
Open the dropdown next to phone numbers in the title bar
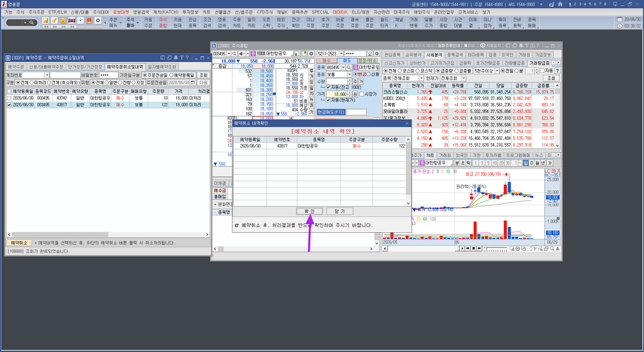point(542,4)
